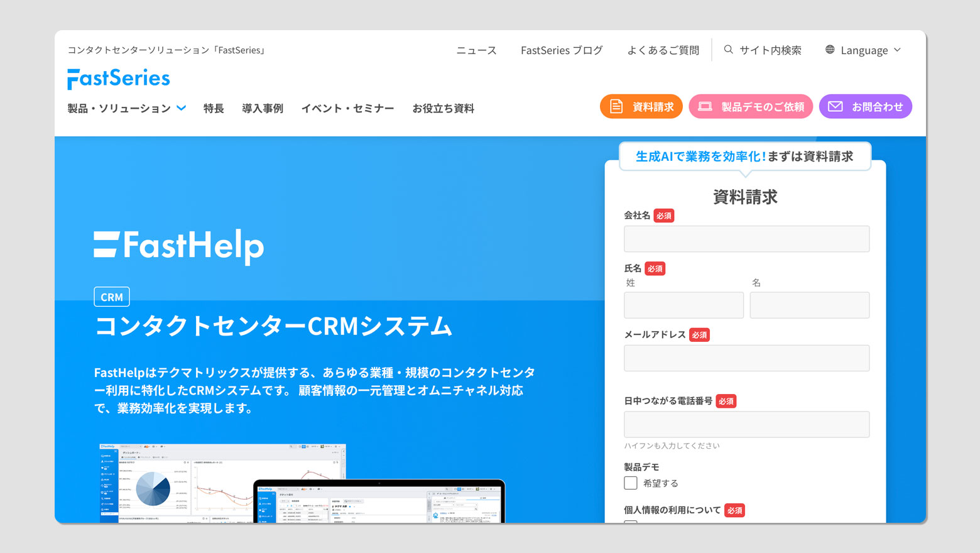
Task: Click the CRM badge label
Action: (x=112, y=297)
